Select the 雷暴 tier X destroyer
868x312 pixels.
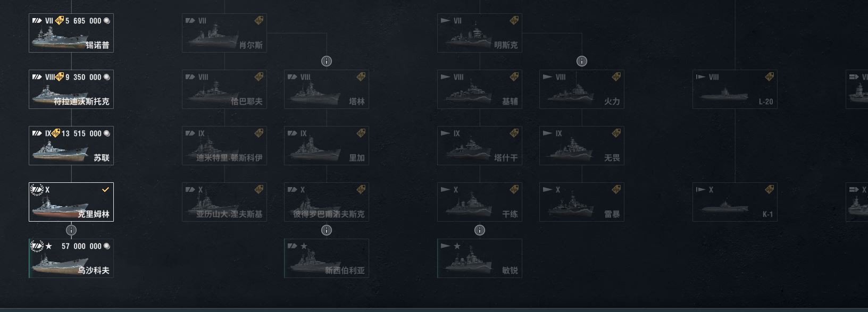pos(582,203)
